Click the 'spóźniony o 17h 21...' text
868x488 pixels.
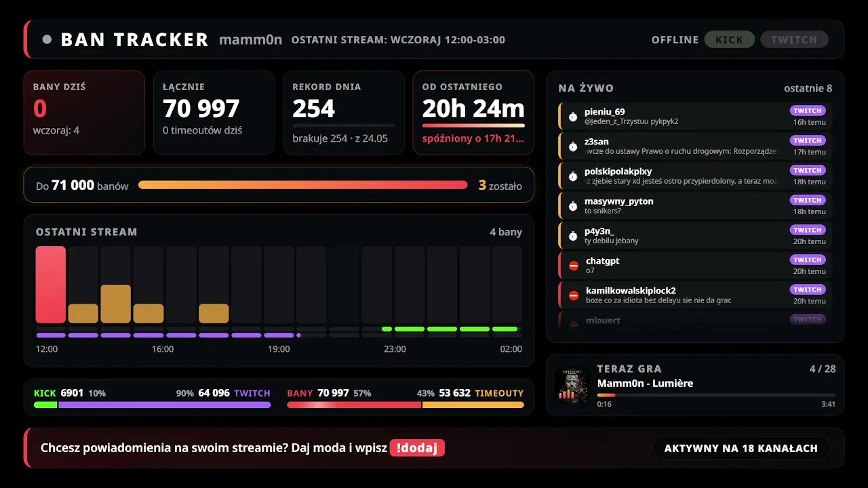click(x=473, y=138)
